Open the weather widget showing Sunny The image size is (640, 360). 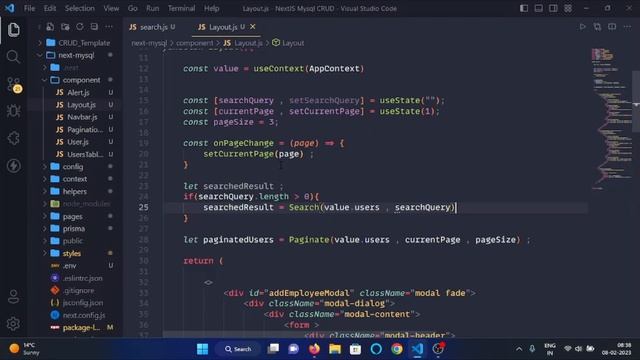[24, 349]
